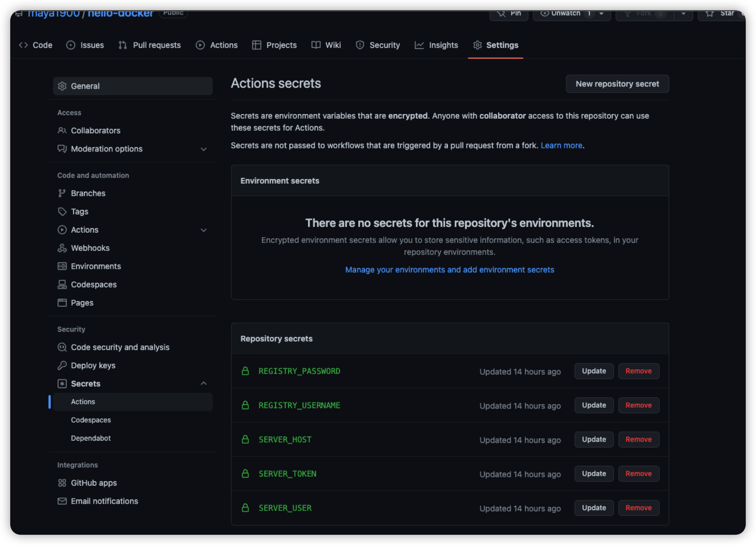
Task: Click the Insights graph icon
Action: coord(419,45)
